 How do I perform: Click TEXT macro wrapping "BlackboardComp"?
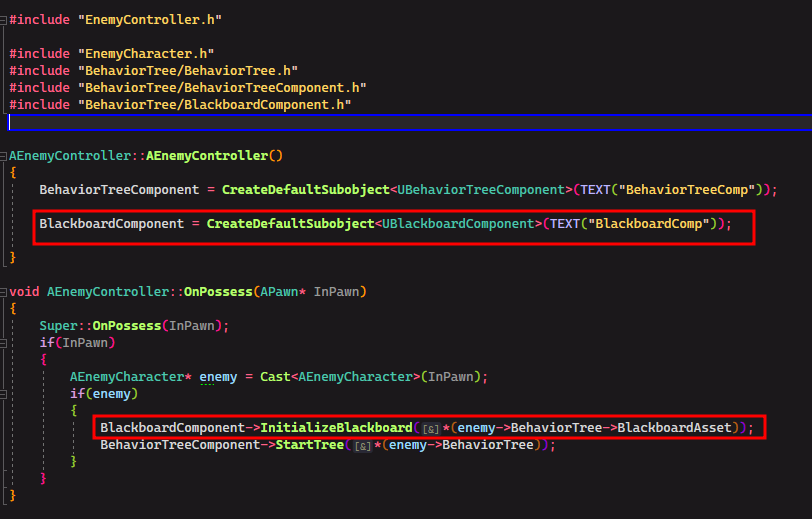[x=564, y=224]
